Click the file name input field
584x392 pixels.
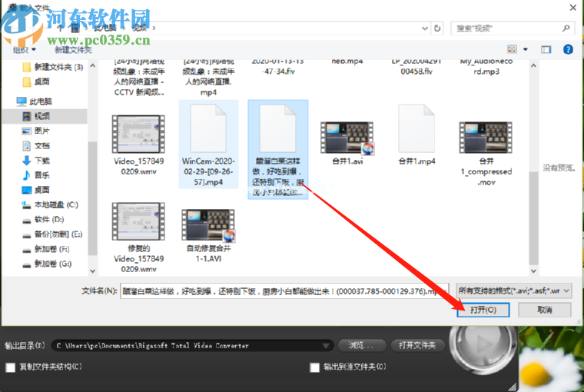284,291
